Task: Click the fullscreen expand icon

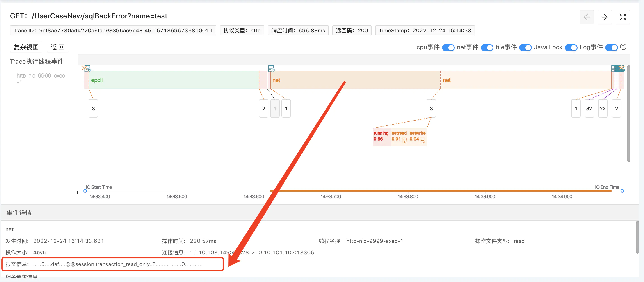Action: click(623, 17)
